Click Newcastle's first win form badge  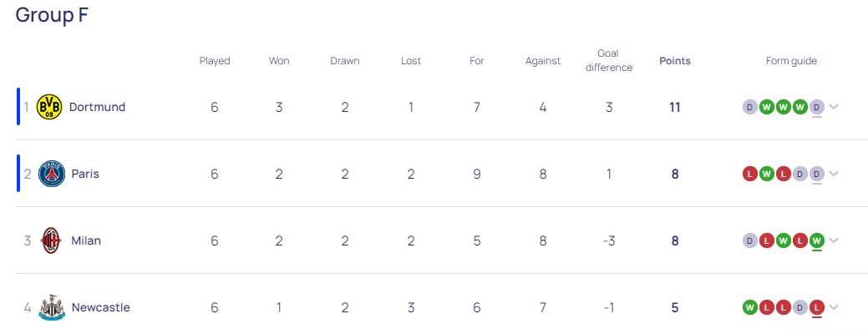(x=749, y=307)
